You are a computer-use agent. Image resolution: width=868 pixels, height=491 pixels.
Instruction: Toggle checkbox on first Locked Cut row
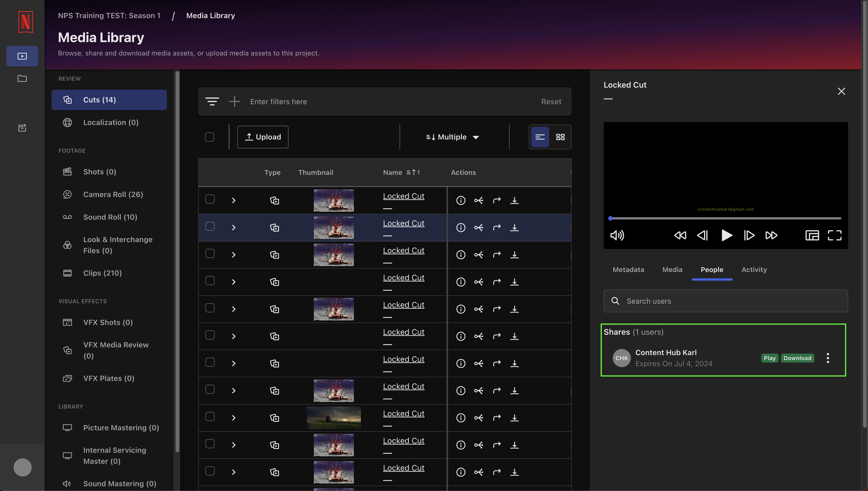(x=210, y=200)
